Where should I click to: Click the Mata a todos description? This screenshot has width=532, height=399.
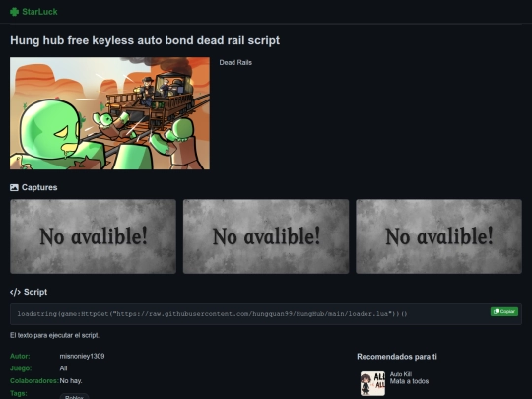[409, 381]
